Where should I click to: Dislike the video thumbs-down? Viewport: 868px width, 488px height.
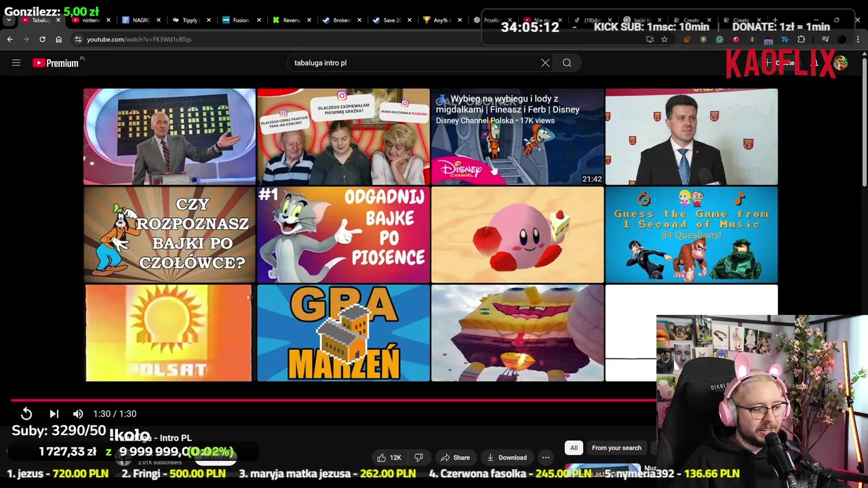pos(418,457)
